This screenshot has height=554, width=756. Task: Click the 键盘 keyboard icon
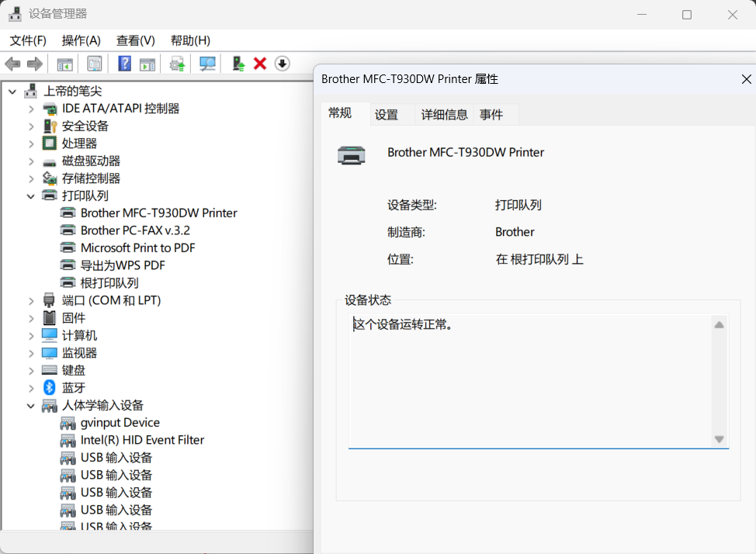point(49,370)
